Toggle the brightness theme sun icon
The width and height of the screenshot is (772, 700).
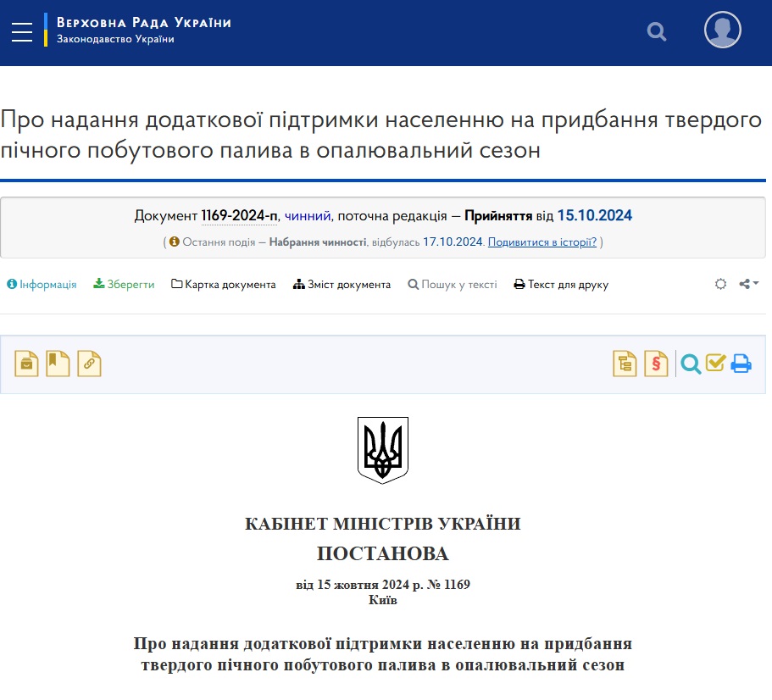tap(720, 285)
